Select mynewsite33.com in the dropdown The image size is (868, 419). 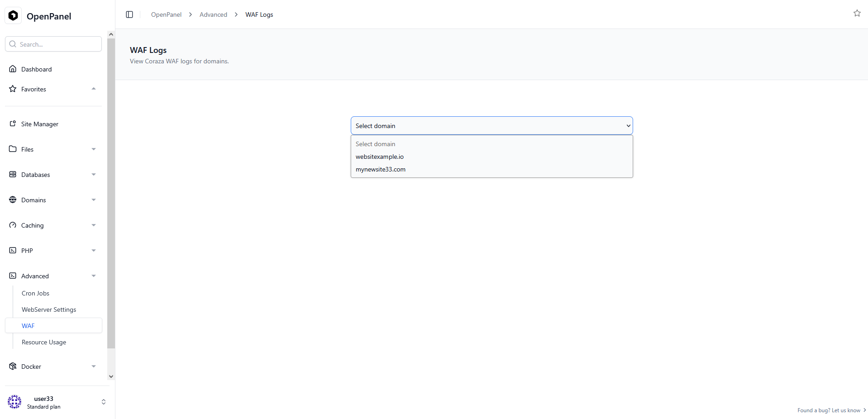click(x=380, y=169)
